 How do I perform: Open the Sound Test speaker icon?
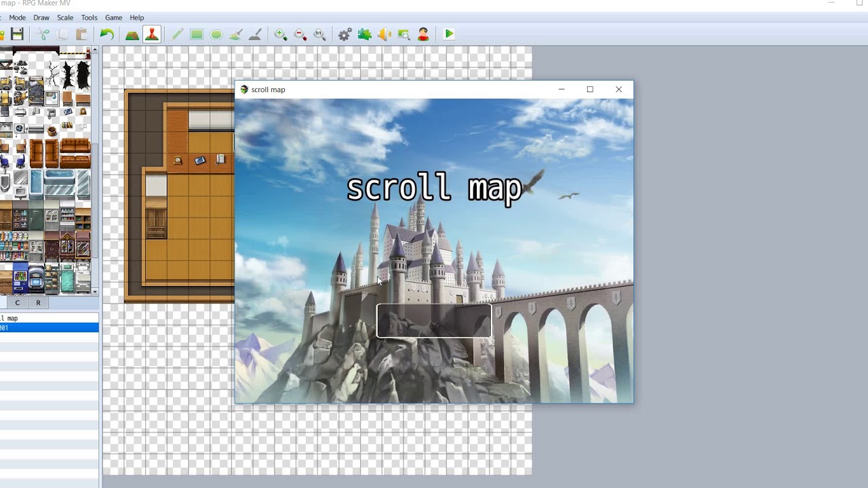(x=384, y=34)
